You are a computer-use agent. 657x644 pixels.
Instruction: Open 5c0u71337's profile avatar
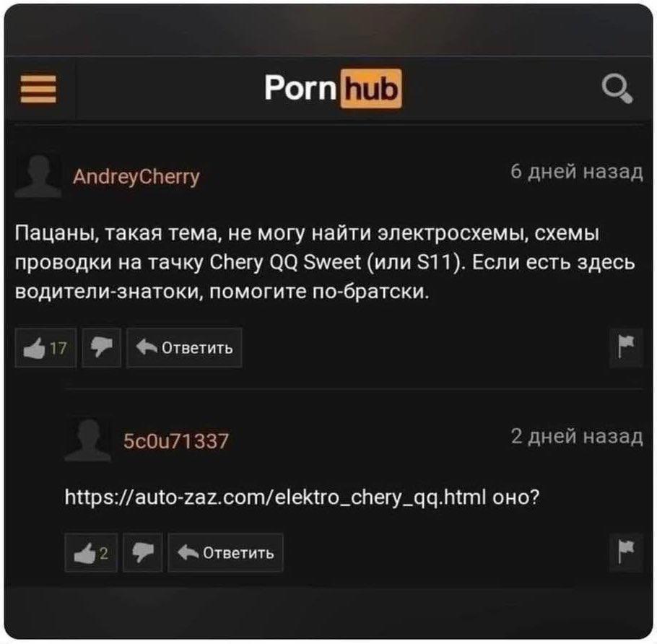(x=88, y=439)
